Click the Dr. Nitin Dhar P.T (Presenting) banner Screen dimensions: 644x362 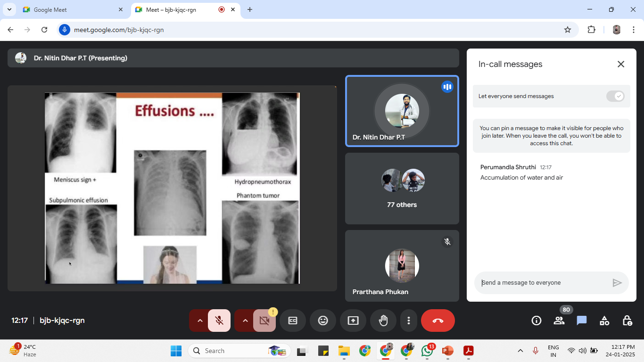pyautogui.click(x=233, y=58)
